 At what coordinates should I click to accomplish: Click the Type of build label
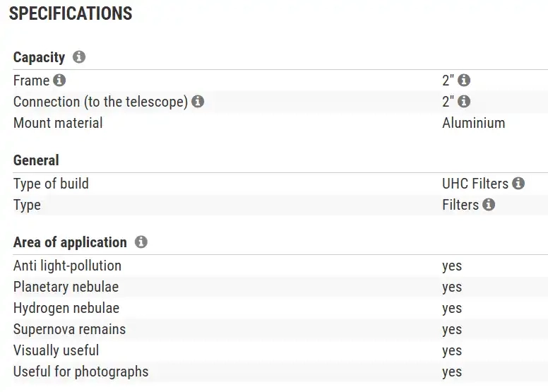coord(51,184)
